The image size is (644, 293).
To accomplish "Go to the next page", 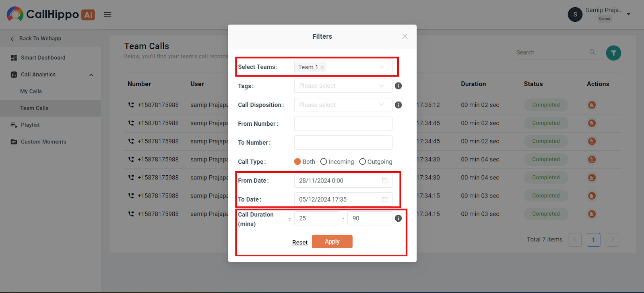I will (x=612, y=240).
